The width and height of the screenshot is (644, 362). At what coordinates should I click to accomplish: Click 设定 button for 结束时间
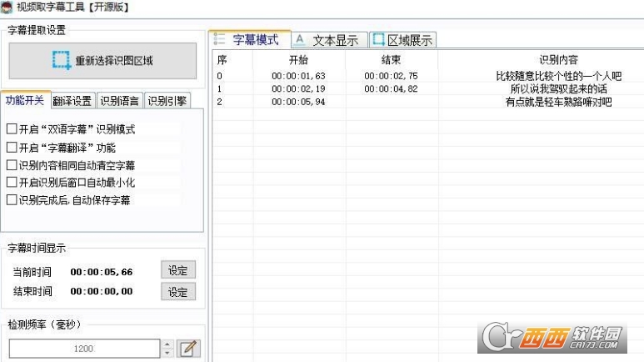(177, 291)
